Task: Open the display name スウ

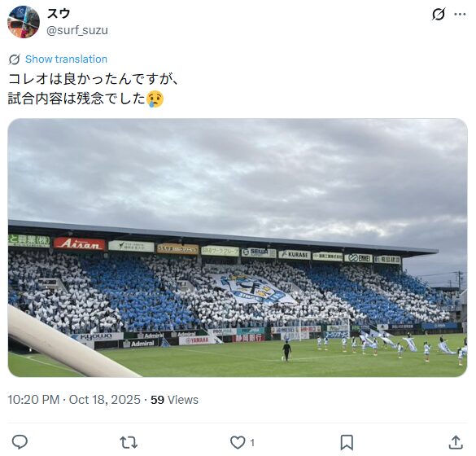Action: pos(59,14)
